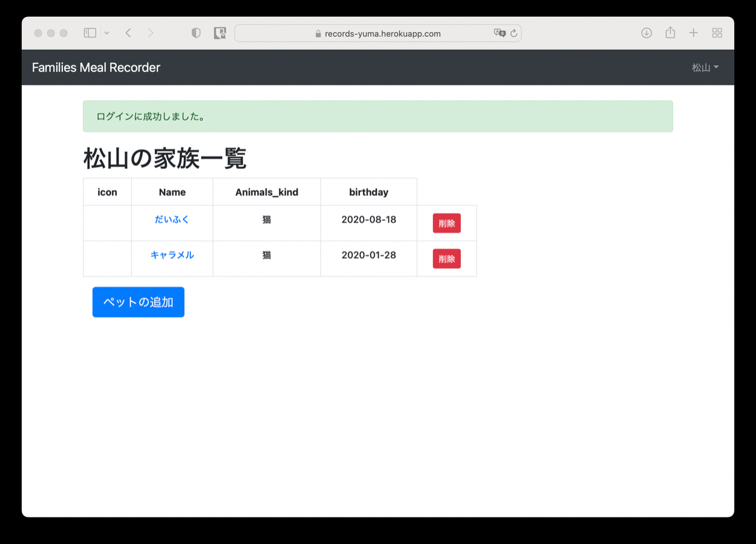Click the extension icon beside the shield
This screenshot has height=544, width=756.
point(220,33)
